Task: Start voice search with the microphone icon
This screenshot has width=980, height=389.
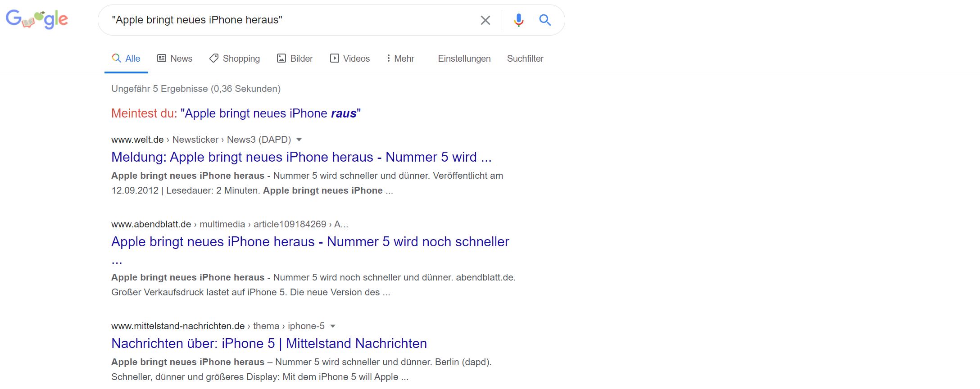Action: pyautogui.click(x=518, y=20)
